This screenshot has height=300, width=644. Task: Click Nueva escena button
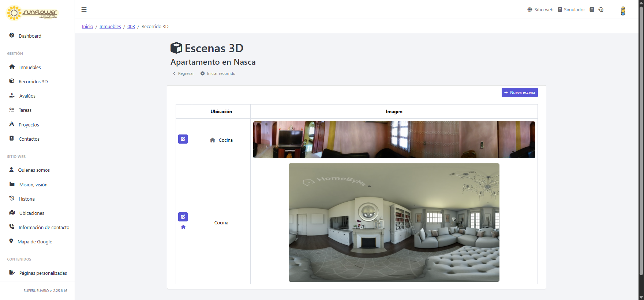click(520, 92)
